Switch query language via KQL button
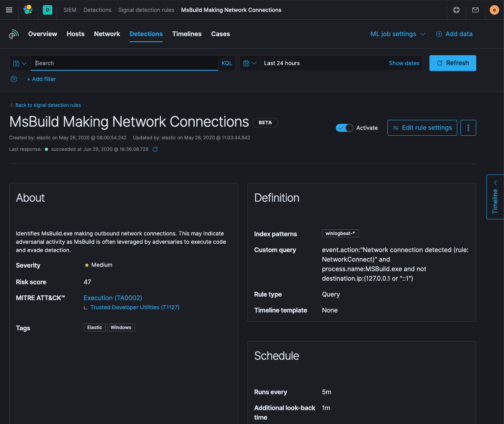Screen dimensions: 504x424 pos(227,63)
